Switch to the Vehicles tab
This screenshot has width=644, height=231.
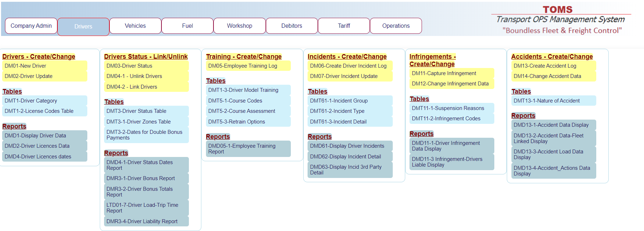pos(135,26)
